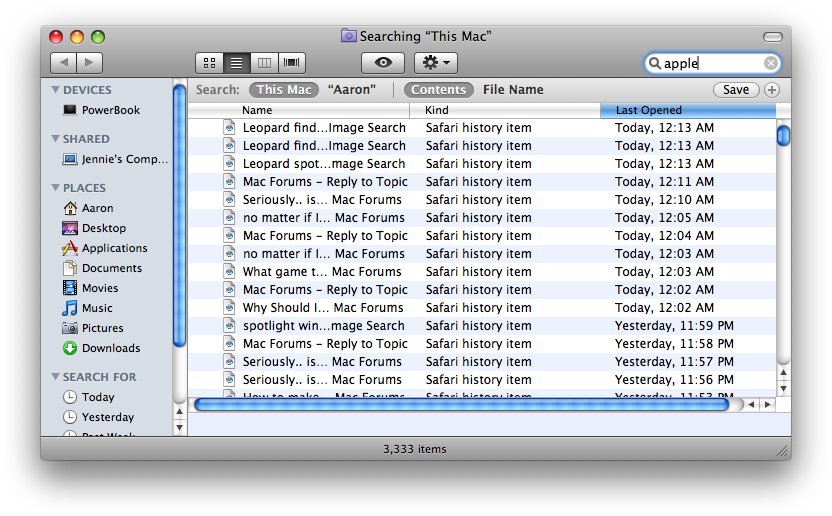
Task: Open the Action gear menu
Action: [x=436, y=63]
